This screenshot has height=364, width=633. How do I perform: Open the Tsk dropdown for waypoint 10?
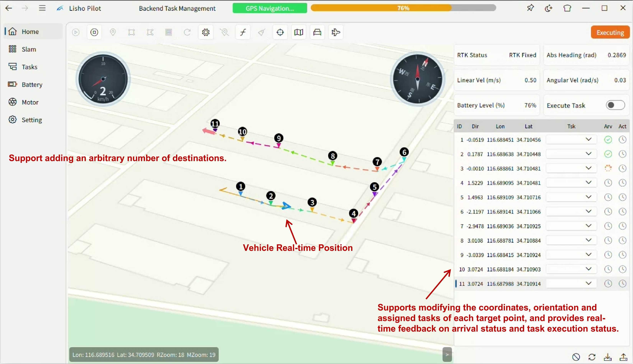pos(571,269)
